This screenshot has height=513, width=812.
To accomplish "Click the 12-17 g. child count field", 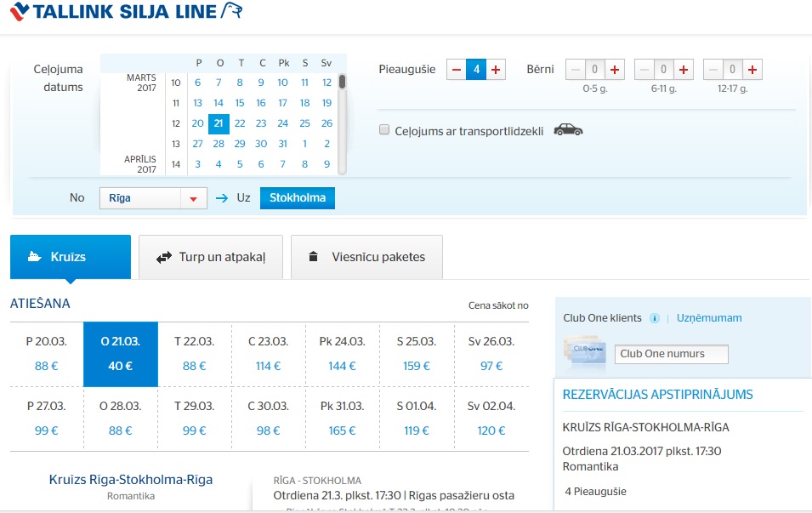I will 733,70.
